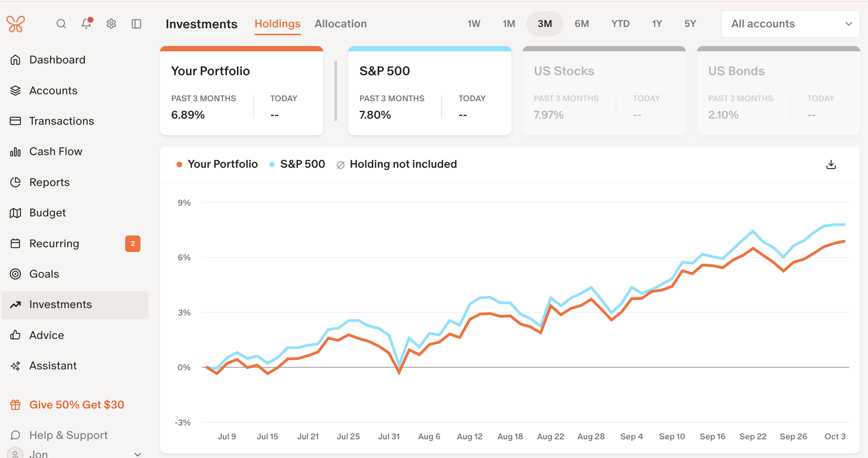The width and height of the screenshot is (868, 458).
Task: Open the notifications bell
Action: (87, 23)
